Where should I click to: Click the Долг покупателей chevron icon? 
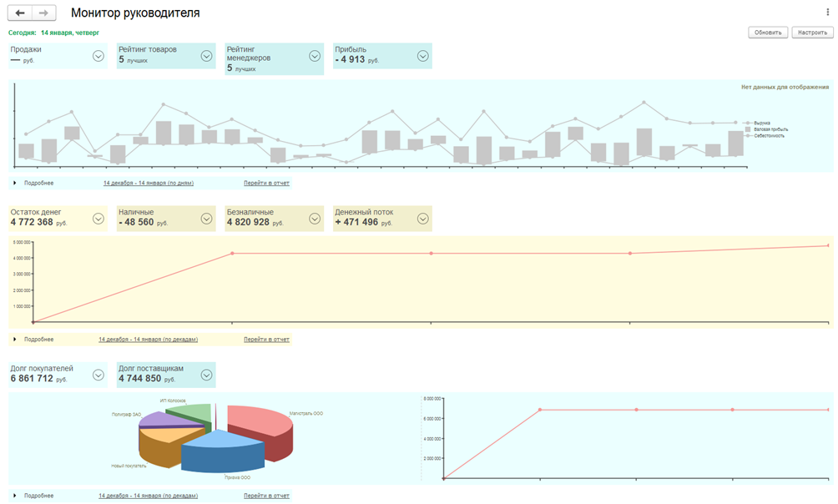point(98,375)
